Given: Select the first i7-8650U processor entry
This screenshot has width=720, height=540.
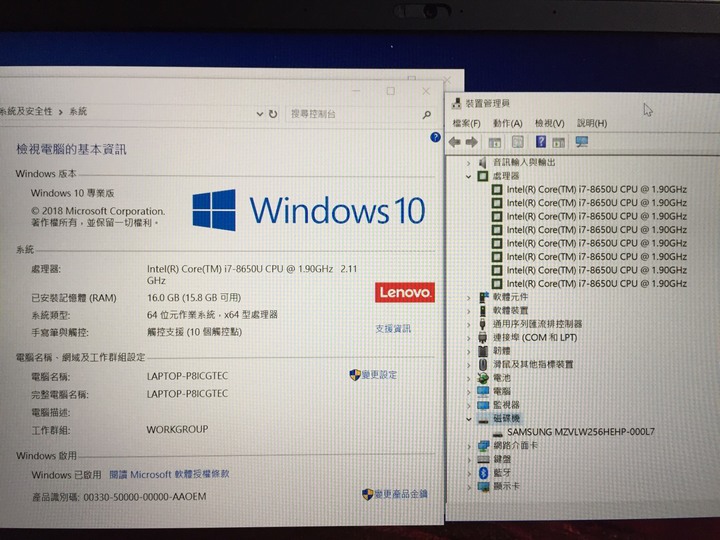Looking at the screenshot, I should pyautogui.click(x=596, y=190).
